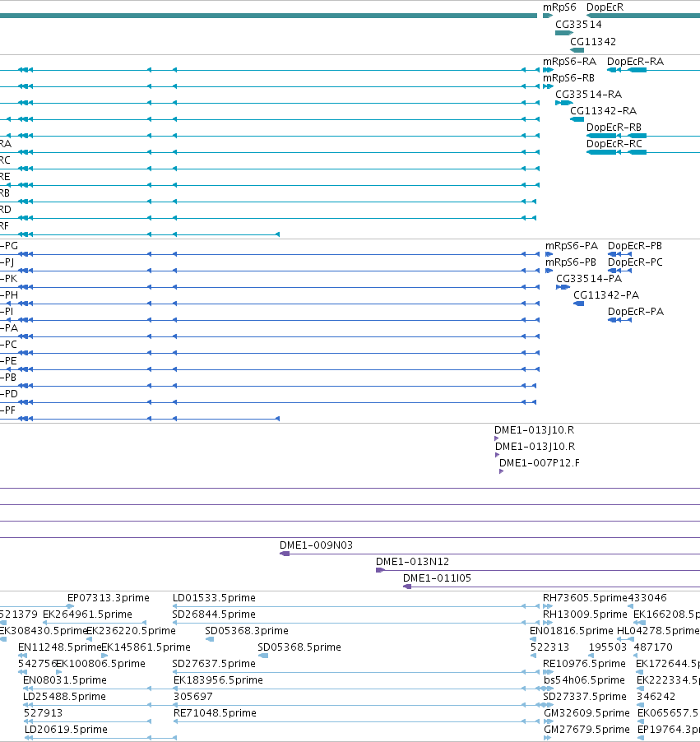Select EST SD05368.3prime
Screen dimensions: 700x742
coord(210,639)
